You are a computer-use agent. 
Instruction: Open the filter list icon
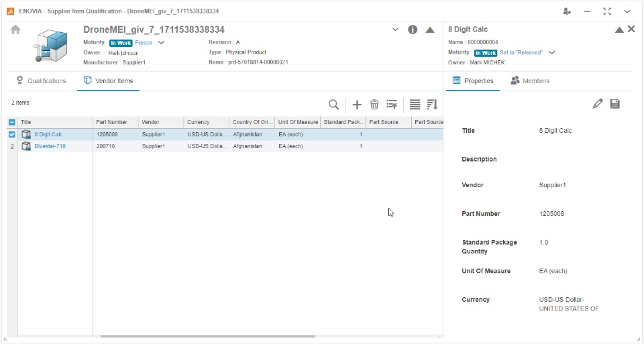pos(392,105)
